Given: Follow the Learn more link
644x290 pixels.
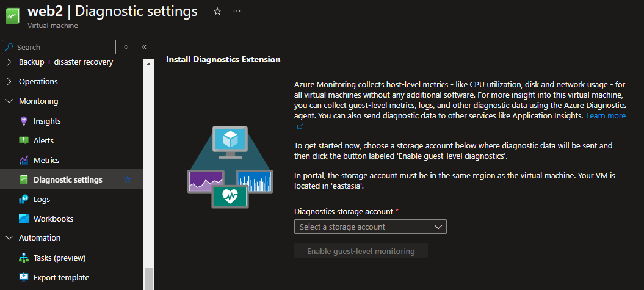Looking at the screenshot, I should (606, 116).
